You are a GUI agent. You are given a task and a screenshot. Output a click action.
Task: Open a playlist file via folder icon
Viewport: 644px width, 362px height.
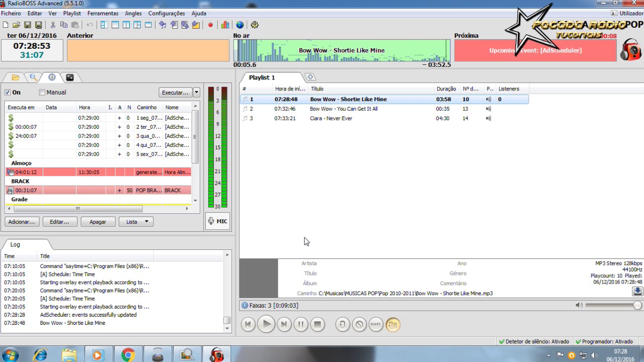point(16,25)
